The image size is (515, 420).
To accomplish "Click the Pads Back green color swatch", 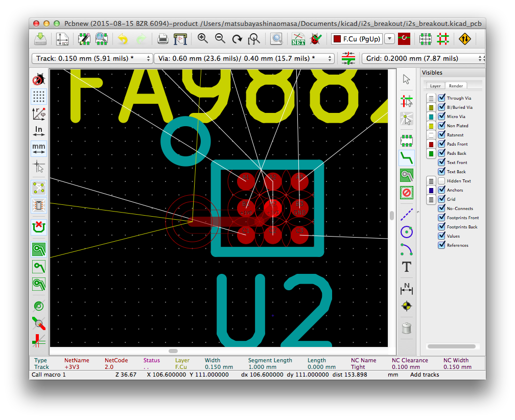I will (431, 153).
